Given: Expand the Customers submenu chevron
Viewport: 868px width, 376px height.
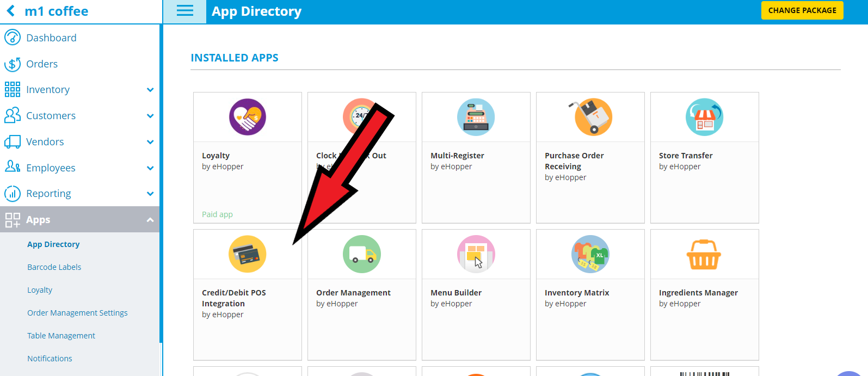Looking at the screenshot, I should click(x=150, y=116).
